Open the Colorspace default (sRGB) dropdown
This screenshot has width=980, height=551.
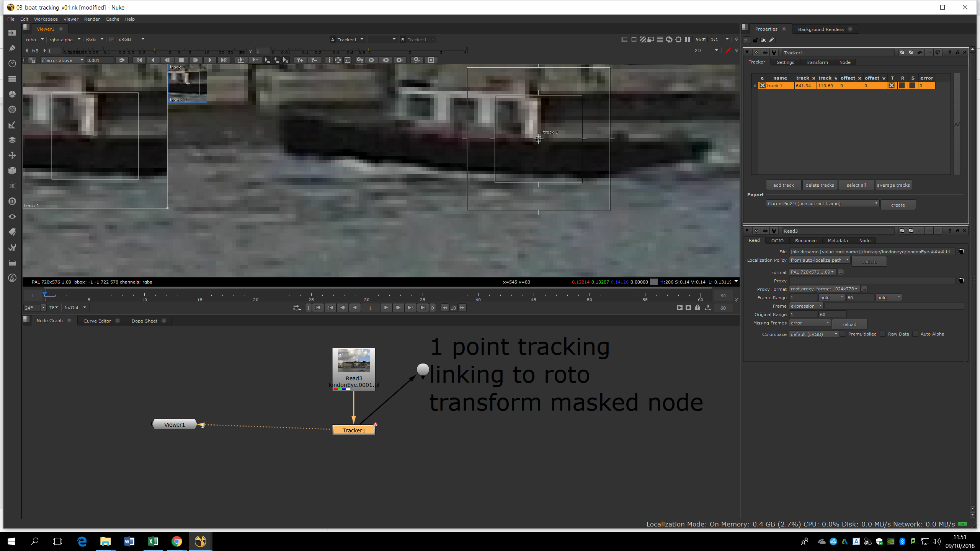coord(813,334)
